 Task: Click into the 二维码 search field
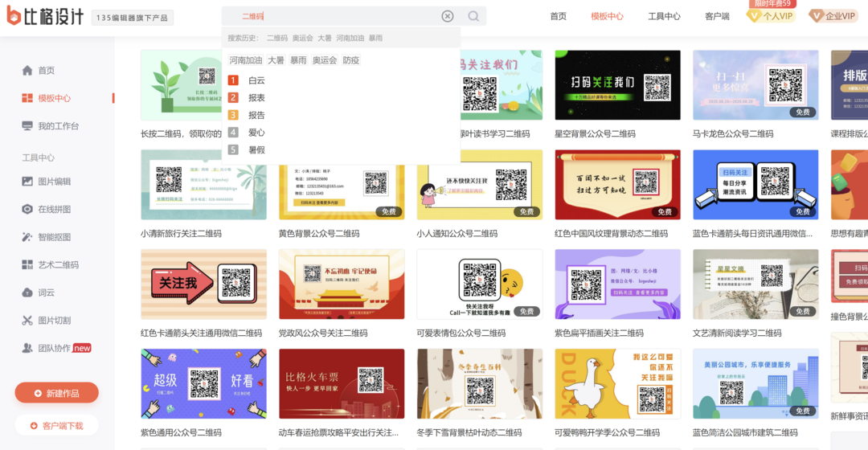338,16
